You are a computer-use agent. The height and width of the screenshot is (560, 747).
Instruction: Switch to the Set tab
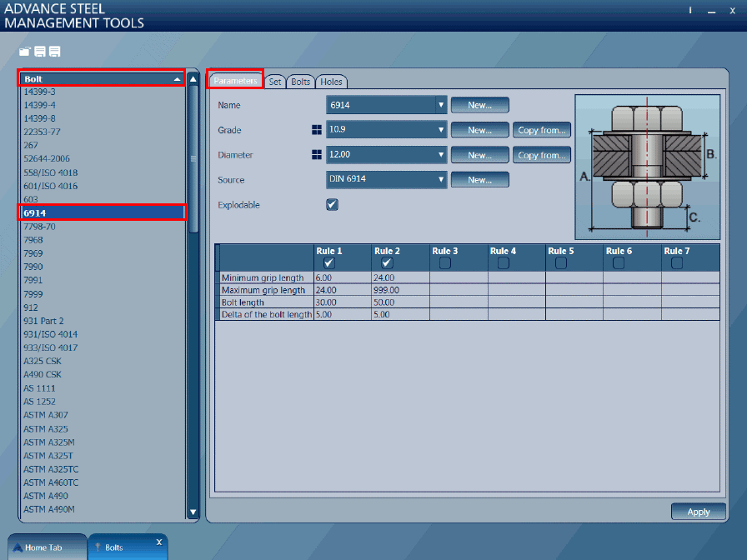[x=275, y=82]
